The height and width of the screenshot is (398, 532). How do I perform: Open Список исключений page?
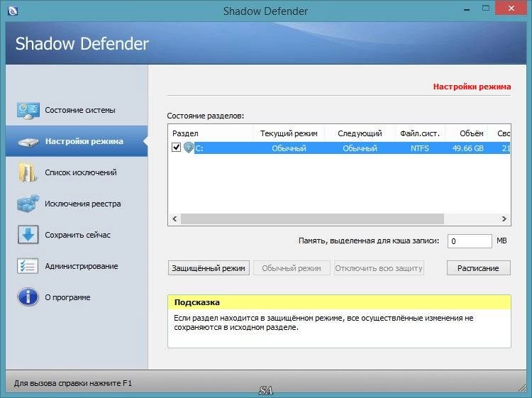tap(77, 172)
